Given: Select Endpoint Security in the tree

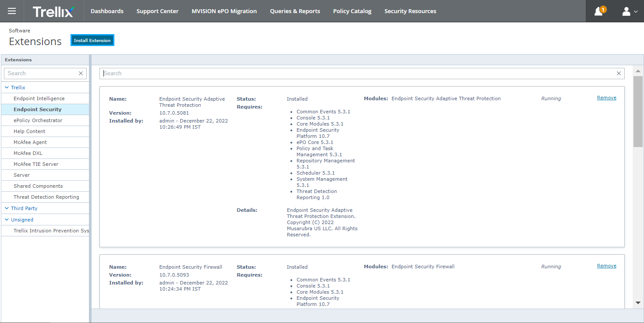Looking at the screenshot, I should click(45, 109).
